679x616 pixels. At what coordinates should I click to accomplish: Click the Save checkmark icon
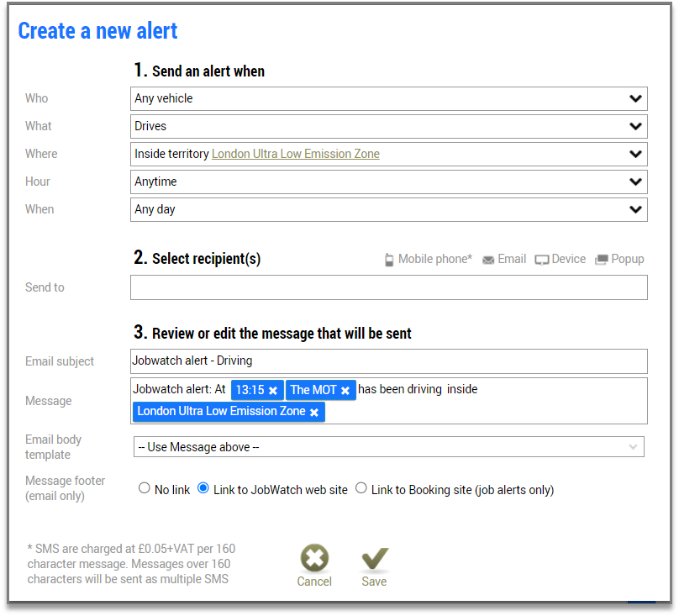pyautogui.click(x=374, y=559)
